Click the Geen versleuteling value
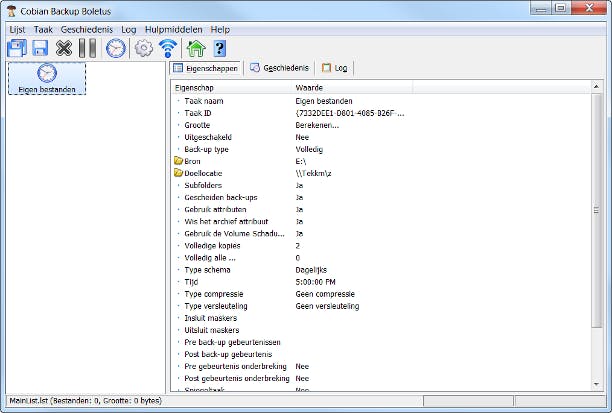 327,306
